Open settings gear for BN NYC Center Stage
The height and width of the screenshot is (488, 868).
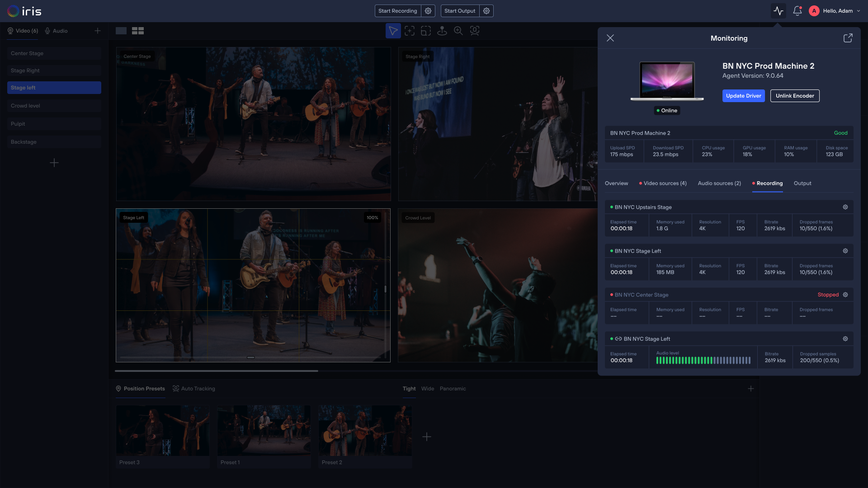click(845, 295)
